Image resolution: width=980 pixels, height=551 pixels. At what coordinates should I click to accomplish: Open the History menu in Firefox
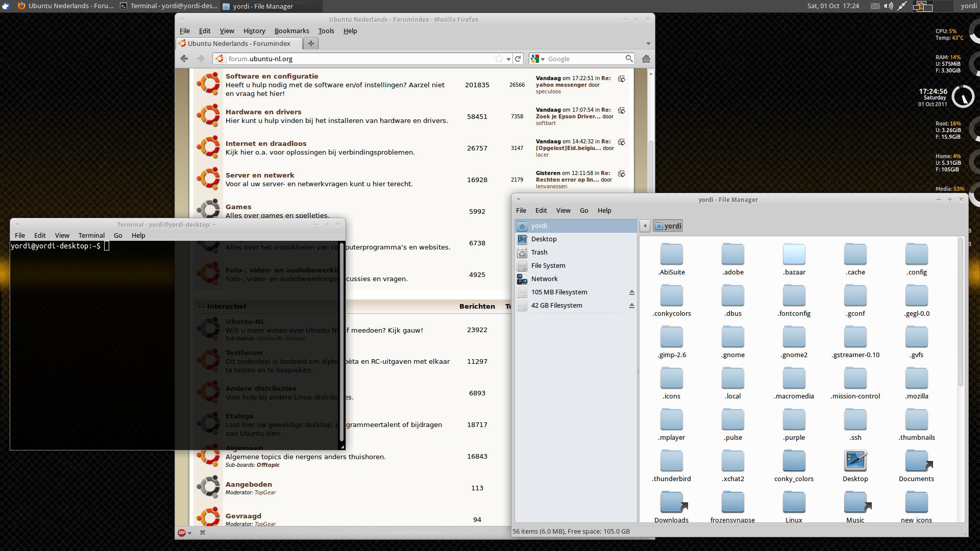click(x=254, y=31)
